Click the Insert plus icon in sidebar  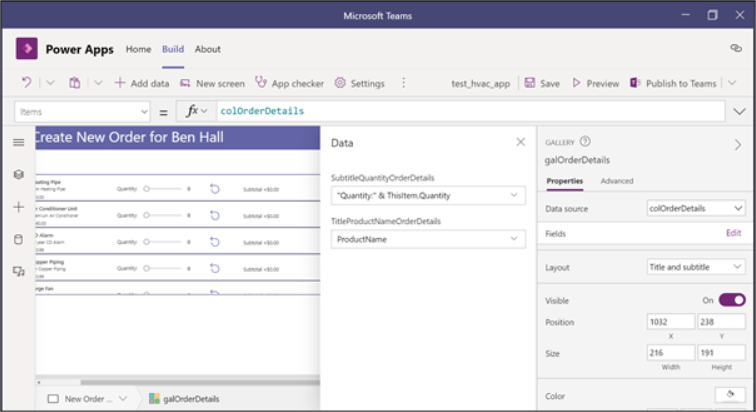[19, 207]
